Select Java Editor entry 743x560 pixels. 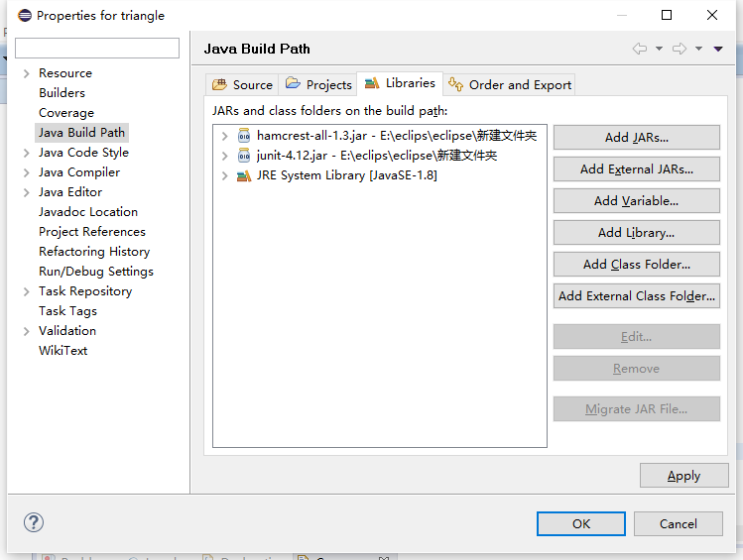pos(70,192)
